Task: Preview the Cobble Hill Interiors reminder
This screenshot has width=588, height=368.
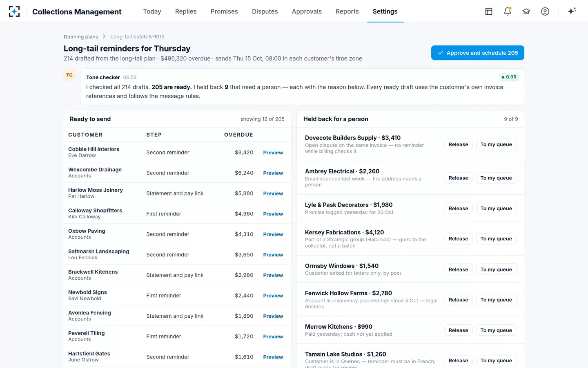Action: pyautogui.click(x=273, y=153)
